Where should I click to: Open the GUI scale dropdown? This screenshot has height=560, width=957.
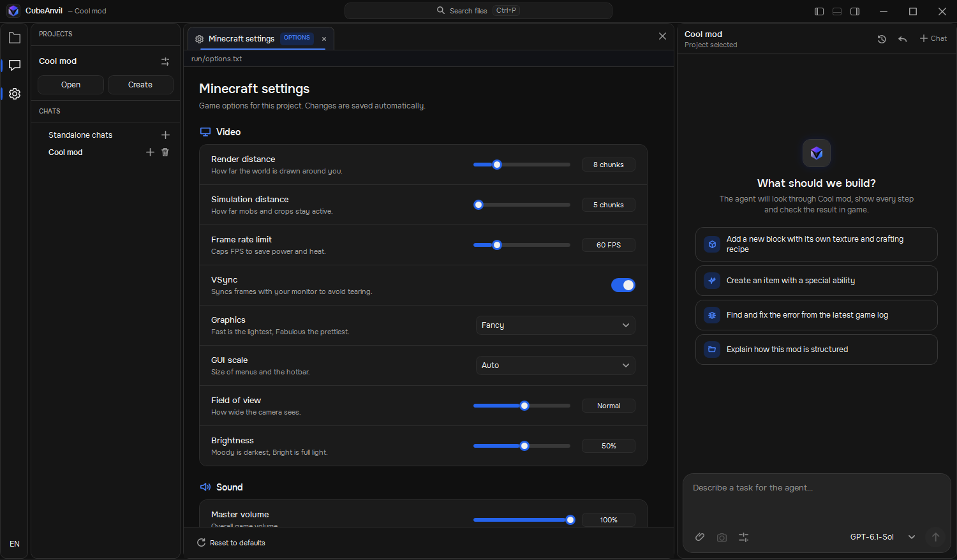pyautogui.click(x=555, y=365)
